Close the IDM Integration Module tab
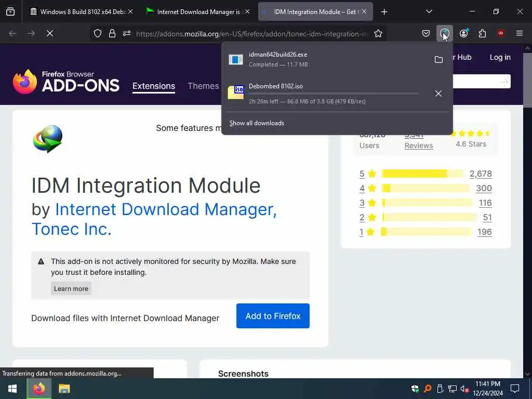This screenshot has height=399, width=532. click(364, 12)
